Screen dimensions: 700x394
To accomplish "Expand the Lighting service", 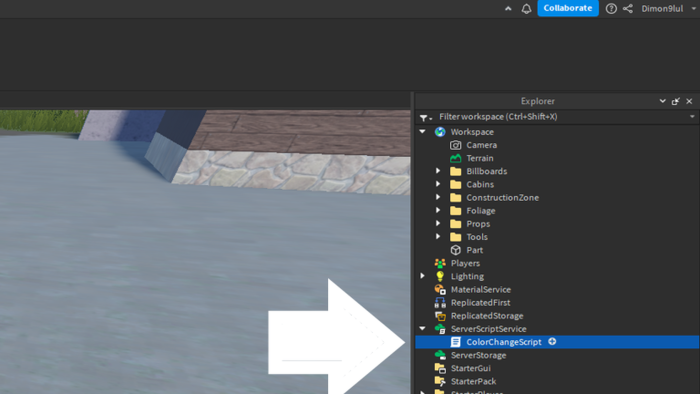I will [422, 276].
